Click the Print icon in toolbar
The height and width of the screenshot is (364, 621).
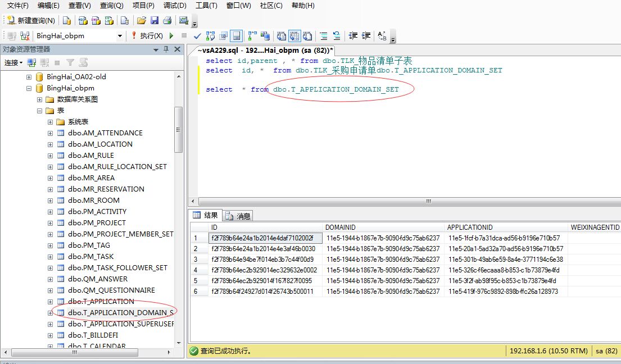coord(167,20)
